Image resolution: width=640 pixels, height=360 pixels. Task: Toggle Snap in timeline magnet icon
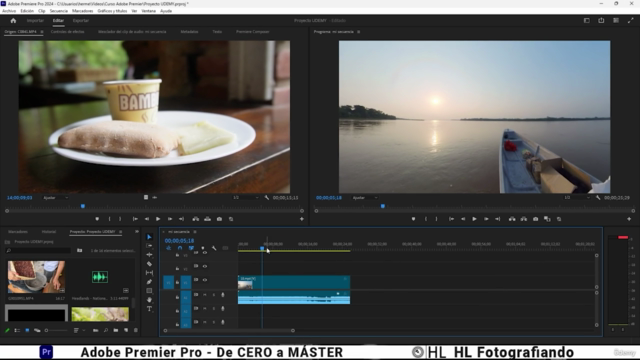coord(180,248)
